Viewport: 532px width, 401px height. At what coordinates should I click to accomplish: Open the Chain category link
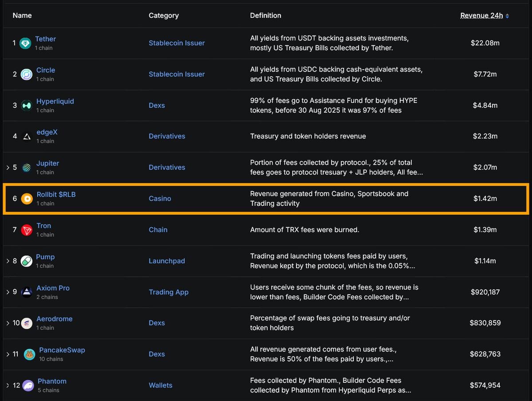point(158,230)
